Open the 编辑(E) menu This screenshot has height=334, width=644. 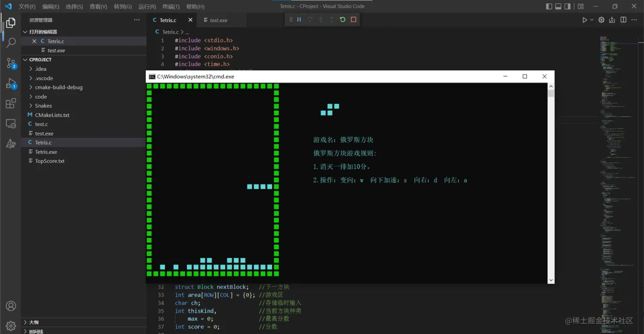pyautogui.click(x=51, y=7)
